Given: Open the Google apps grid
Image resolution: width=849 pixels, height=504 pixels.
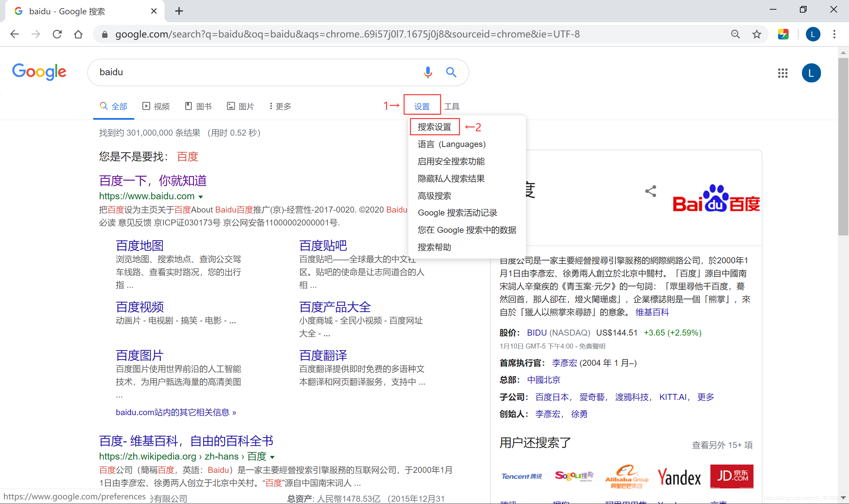Looking at the screenshot, I should [x=782, y=73].
